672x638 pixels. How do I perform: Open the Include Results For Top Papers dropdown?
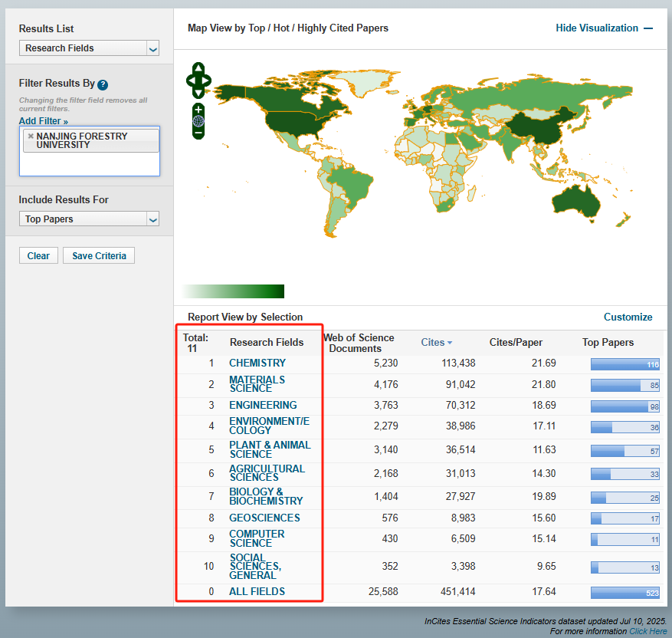89,219
